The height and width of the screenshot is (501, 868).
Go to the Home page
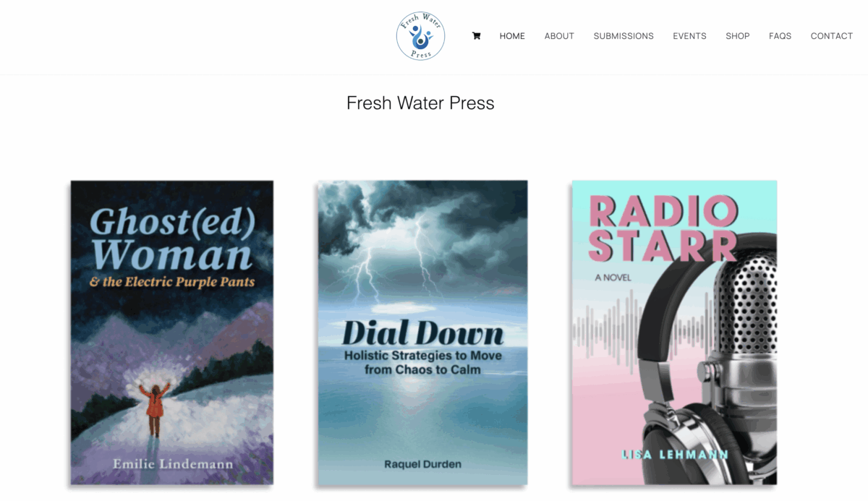pos(512,36)
